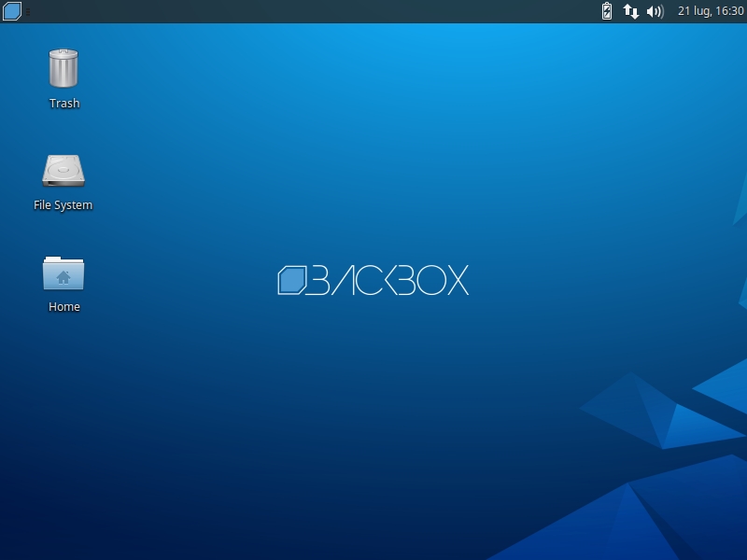Click the battery power indicator icon
This screenshot has width=747, height=560.
click(607, 11)
